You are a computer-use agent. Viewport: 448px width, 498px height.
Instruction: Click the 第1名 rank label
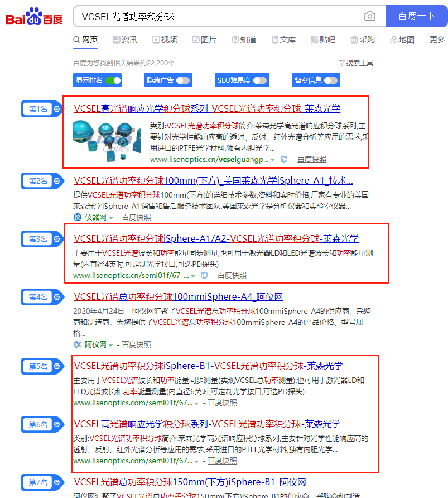click(38, 109)
